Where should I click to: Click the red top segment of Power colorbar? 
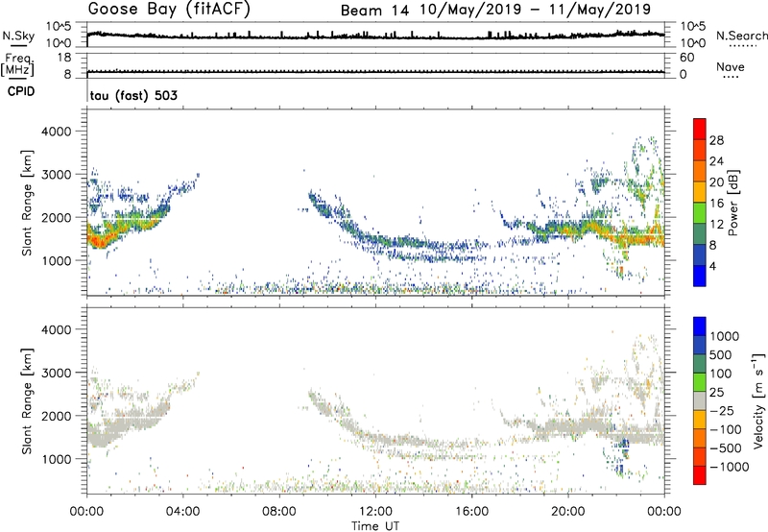[700, 129]
